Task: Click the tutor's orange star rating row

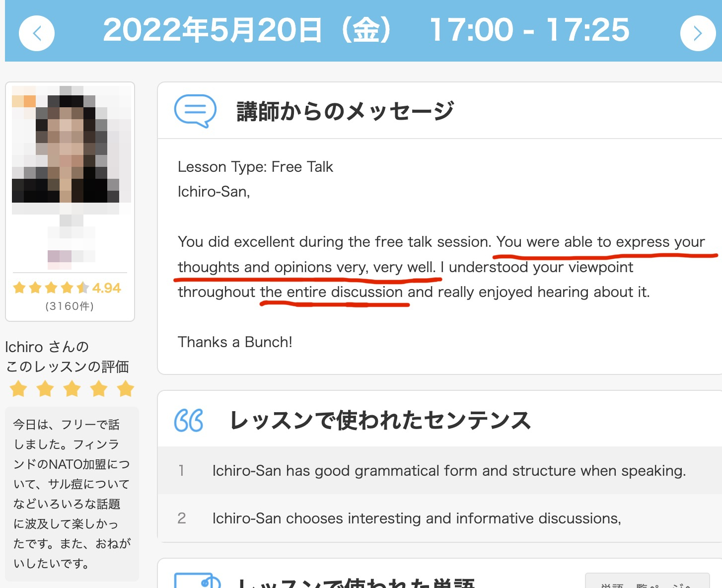Action: click(51, 288)
